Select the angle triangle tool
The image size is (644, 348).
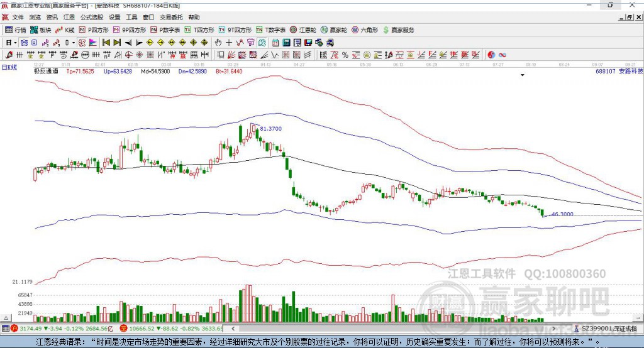[x=118, y=55]
